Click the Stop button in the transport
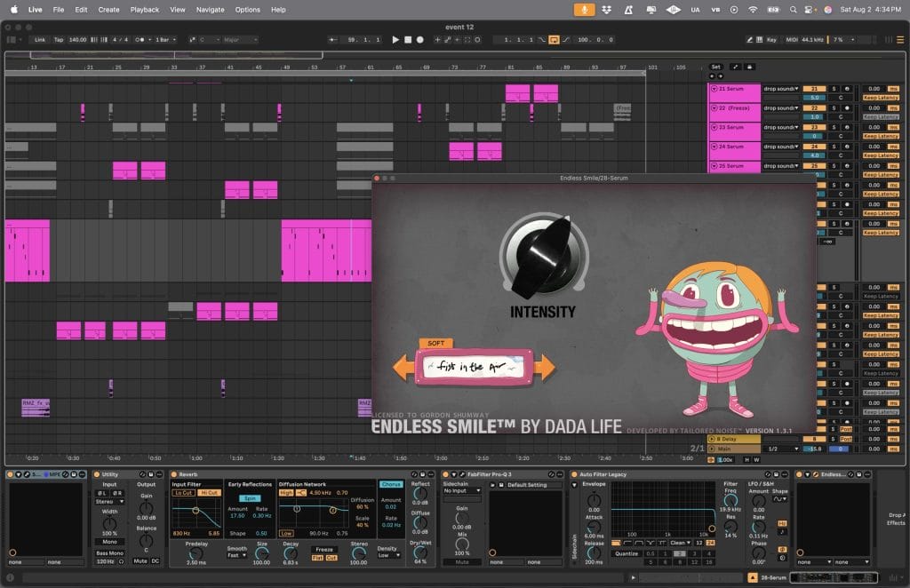This screenshot has height=588, width=910. [408, 40]
